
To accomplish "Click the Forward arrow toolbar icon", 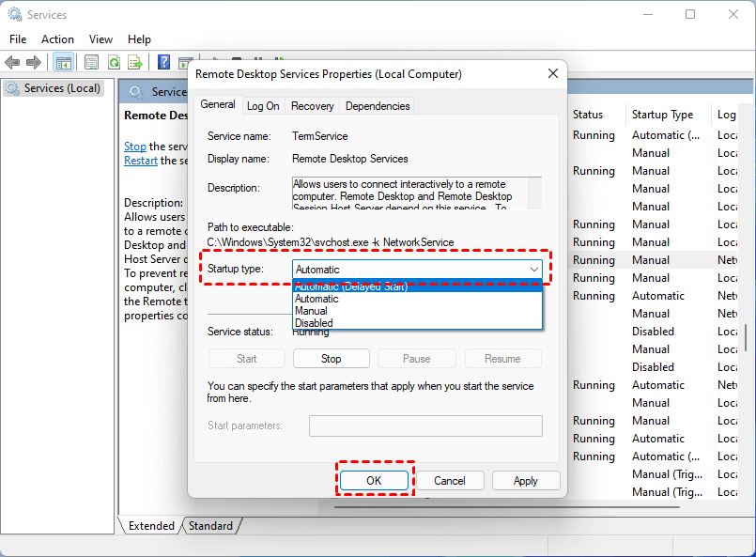I will pos(33,62).
